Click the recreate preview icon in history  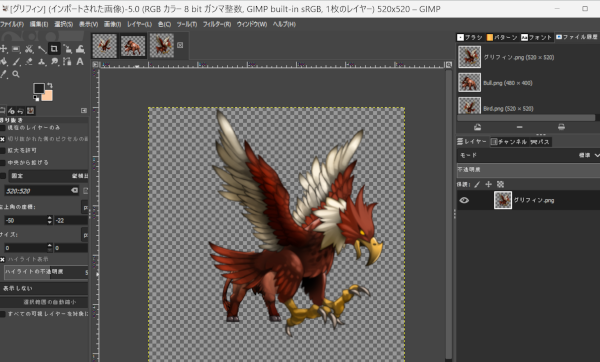561,127
